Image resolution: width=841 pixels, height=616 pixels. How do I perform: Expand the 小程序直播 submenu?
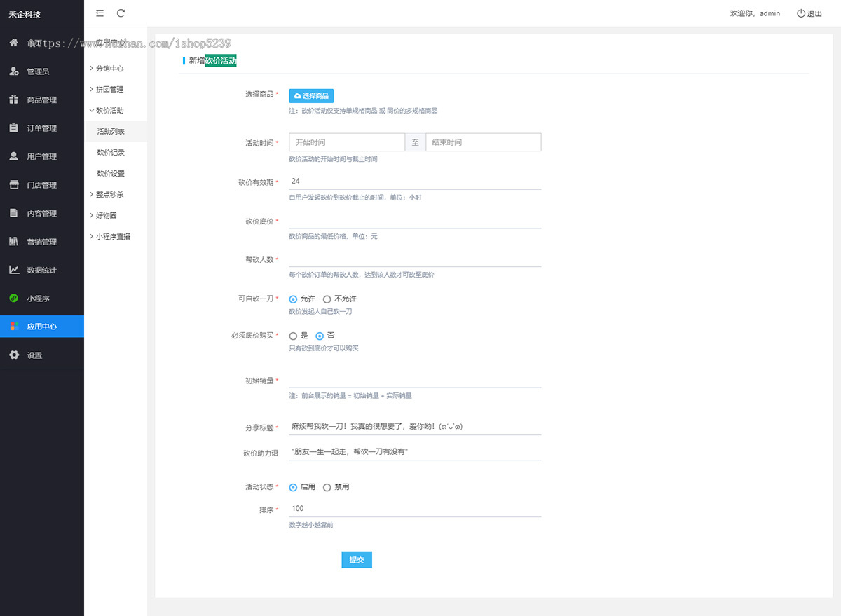tap(116, 236)
